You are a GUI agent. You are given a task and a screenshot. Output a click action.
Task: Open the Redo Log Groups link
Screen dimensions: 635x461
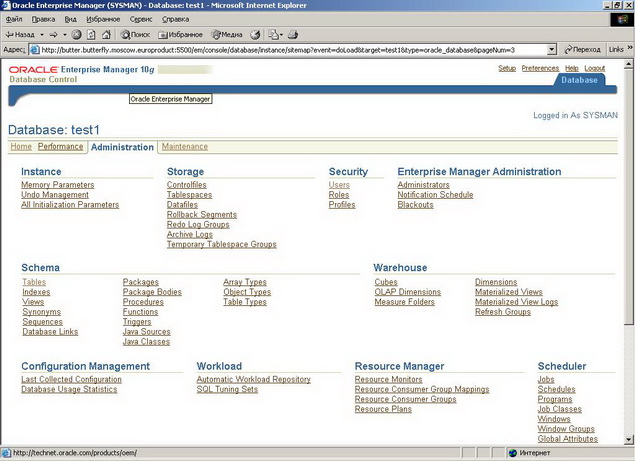pos(198,224)
